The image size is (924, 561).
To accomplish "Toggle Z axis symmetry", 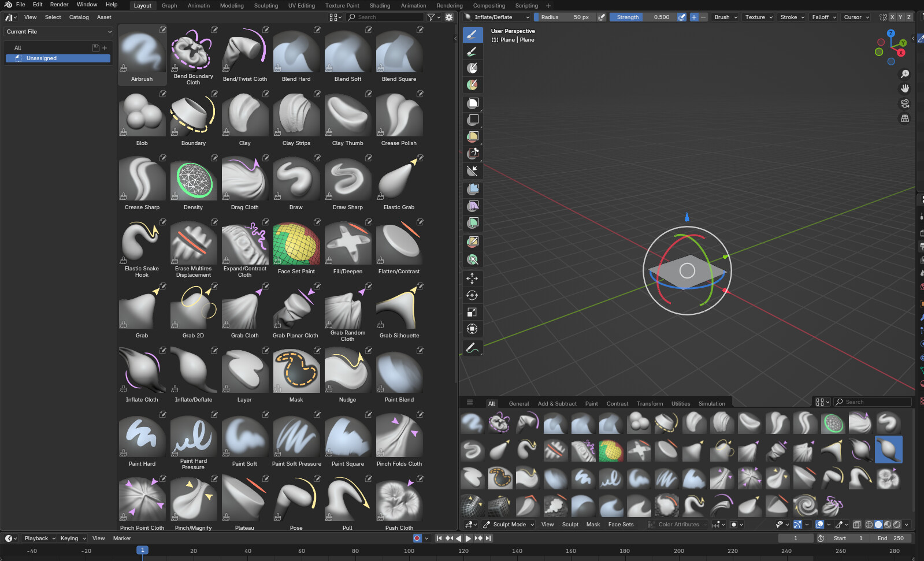I will click(x=908, y=17).
